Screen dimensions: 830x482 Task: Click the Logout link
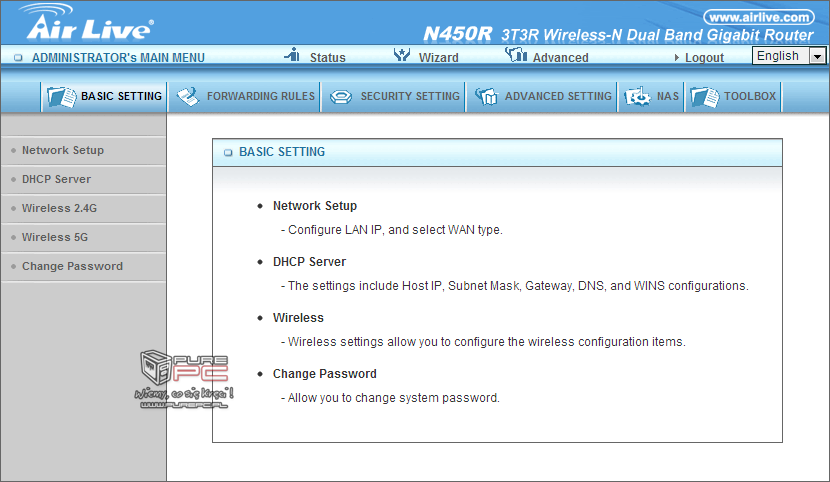(x=704, y=58)
